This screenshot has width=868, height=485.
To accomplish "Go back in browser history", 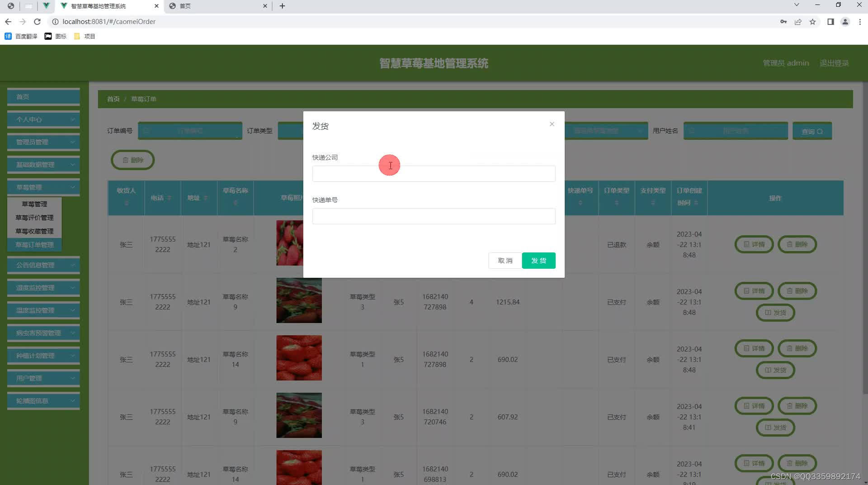I will (8, 22).
